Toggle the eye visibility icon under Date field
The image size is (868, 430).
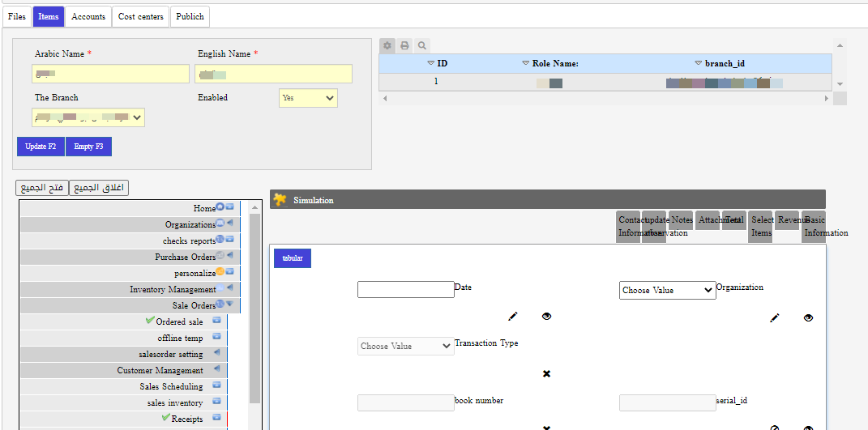click(x=546, y=317)
